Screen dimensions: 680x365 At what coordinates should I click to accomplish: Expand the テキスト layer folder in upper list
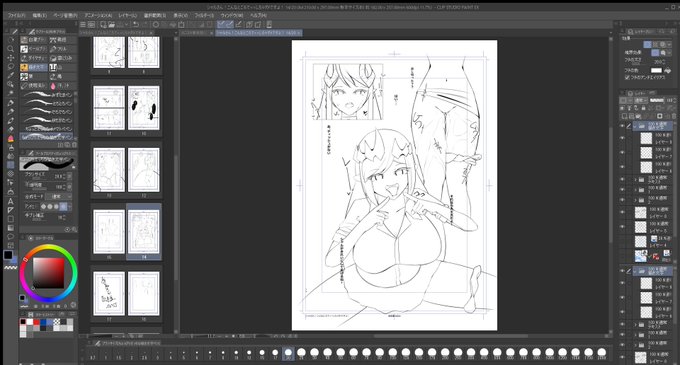pyautogui.click(x=636, y=179)
